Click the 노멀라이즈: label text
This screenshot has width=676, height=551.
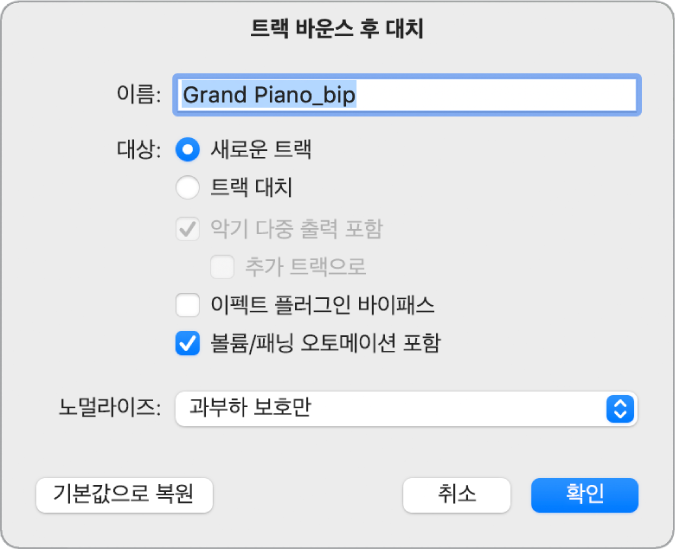pyautogui.click(x=109, y=408)
